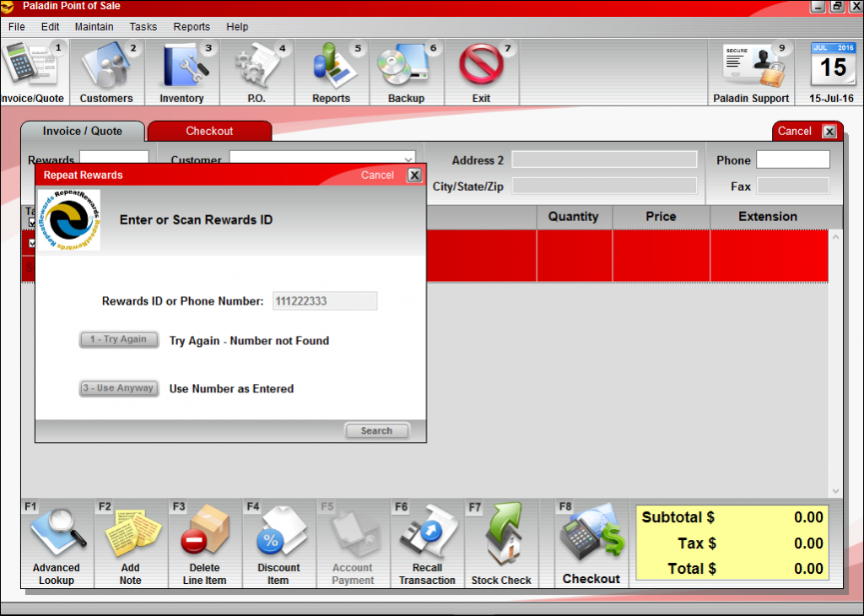Click the Fax field
Screen dimensions: 864x616
click(793, 186)
